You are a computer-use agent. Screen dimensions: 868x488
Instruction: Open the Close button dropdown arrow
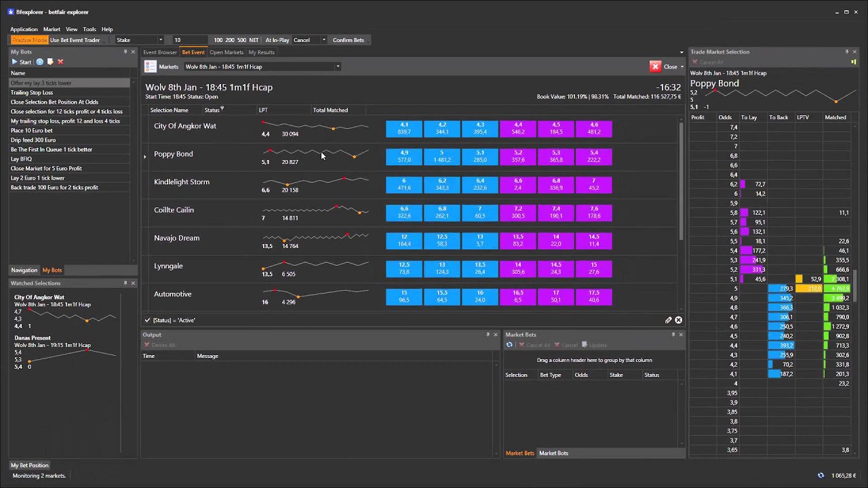tap(682, 66)
